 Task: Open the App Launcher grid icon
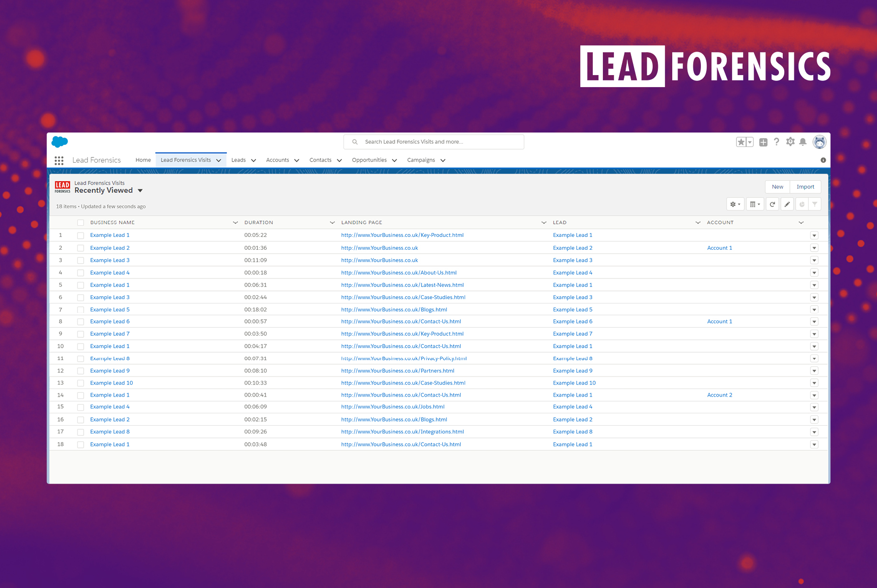pos(59,161)
